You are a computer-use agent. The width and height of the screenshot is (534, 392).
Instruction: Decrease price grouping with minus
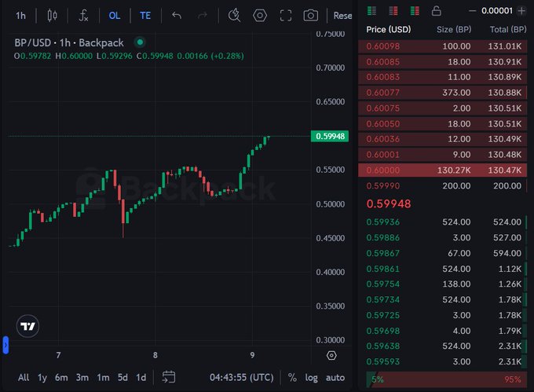[472, 11]
